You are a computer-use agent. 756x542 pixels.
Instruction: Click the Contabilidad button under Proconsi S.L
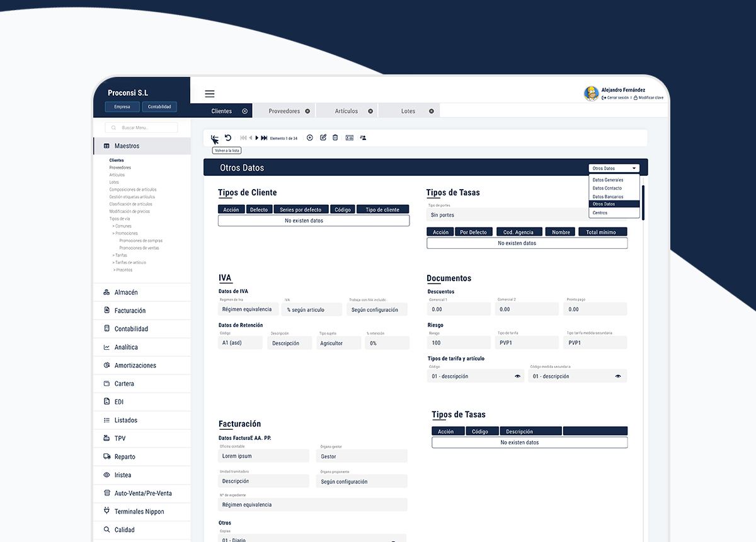pos(159,107)
